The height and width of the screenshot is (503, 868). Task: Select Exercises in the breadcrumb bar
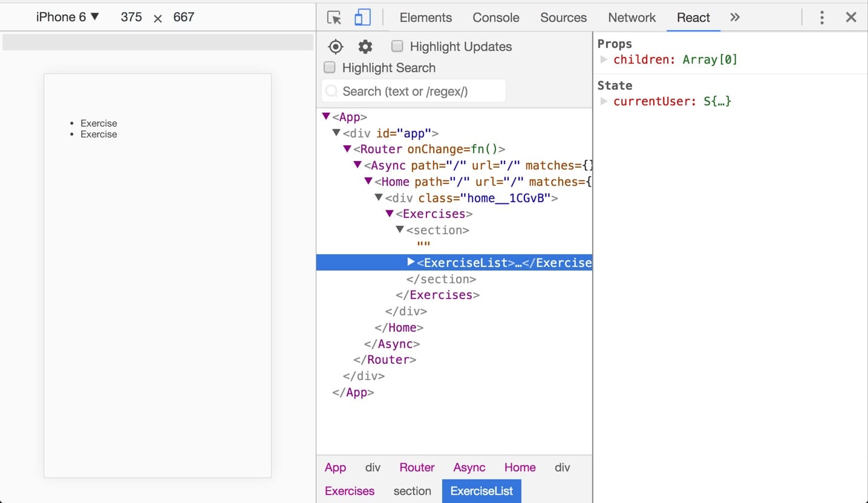pyautogui.click(x=350, y=491)
